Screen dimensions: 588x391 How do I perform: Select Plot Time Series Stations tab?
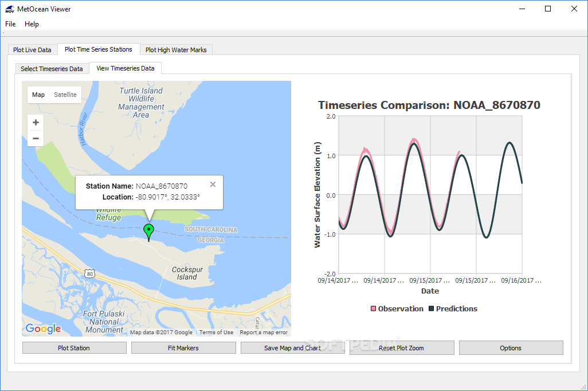point(98,49)
